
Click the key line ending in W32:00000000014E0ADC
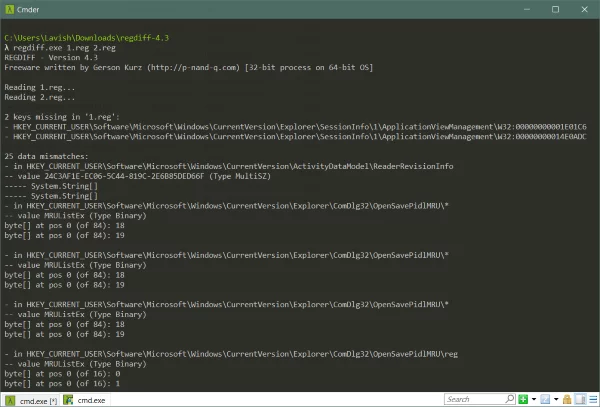(x=295, y=137)
